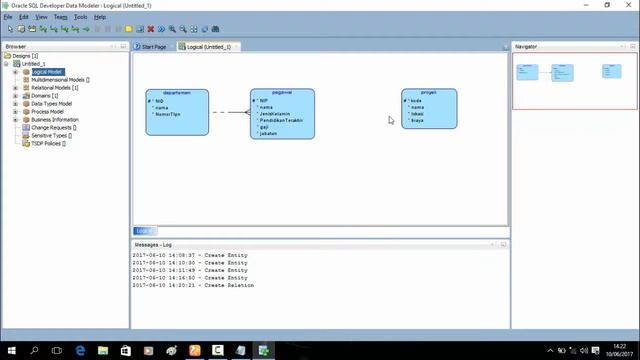Open the Team menu
The width and height of the screenshot is (640, 360).
click(60, 17)
